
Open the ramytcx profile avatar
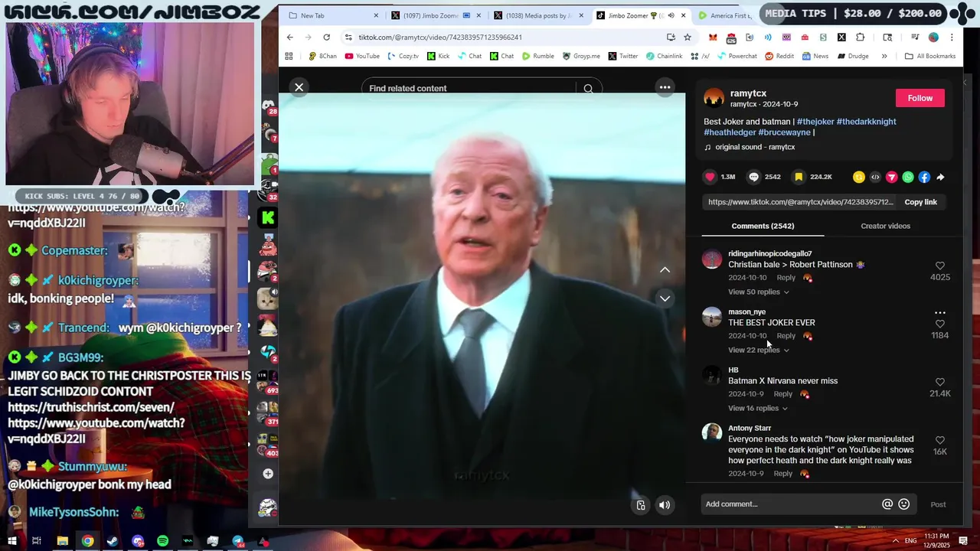tap(714, 98)
